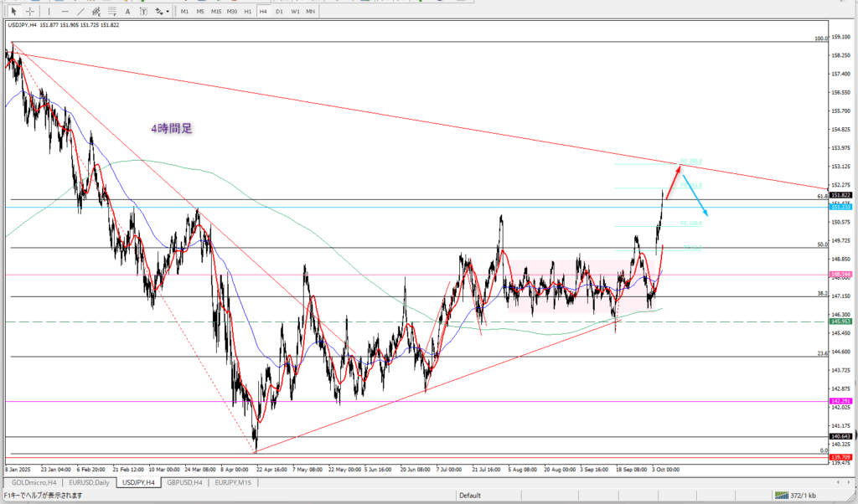The image size is (858, 504).
Task: Open the arrows objects dropdown
Action: [163, 11]
